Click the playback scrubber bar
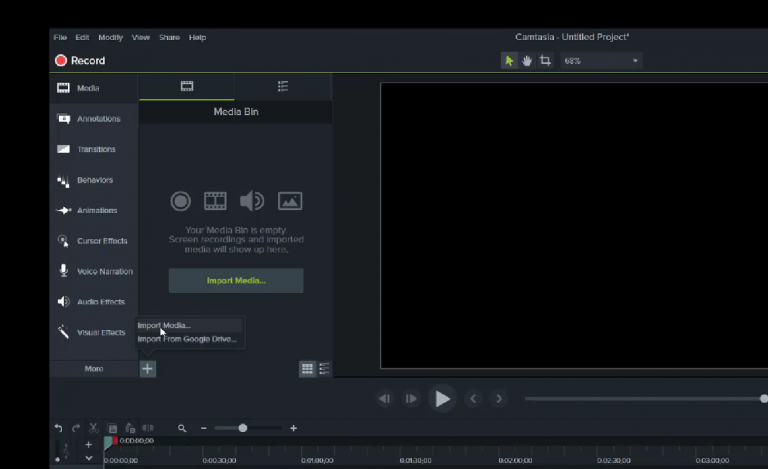 coord(647,399)
